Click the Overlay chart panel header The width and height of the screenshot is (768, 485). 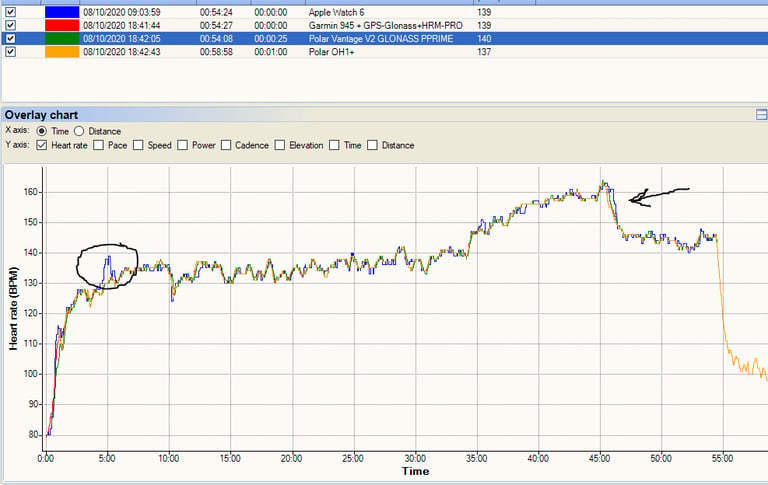[384, 115]
